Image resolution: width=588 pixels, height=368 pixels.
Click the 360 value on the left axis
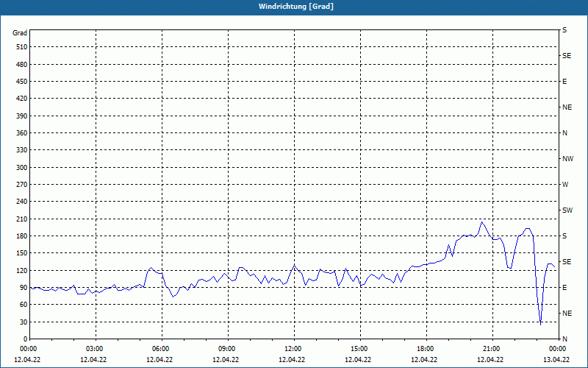coord(22,133)
